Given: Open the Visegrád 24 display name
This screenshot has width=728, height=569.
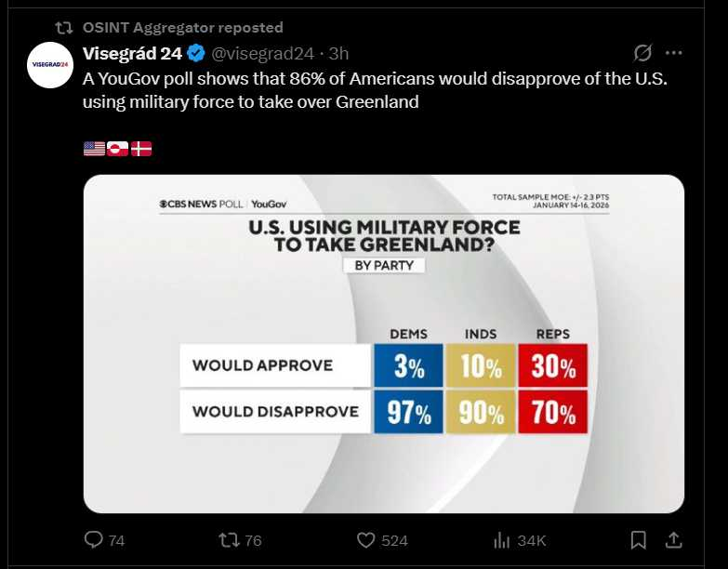Looking at the screenshot, I should (133, 53).
